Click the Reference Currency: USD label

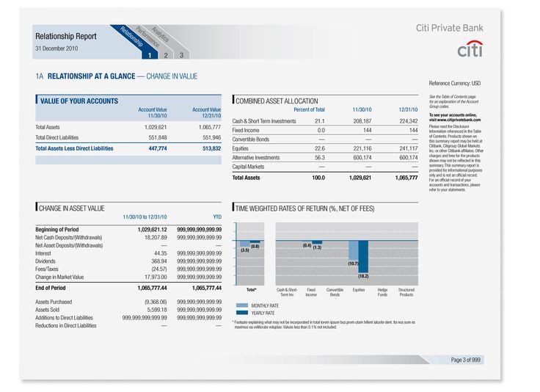(x=455, y=84)
